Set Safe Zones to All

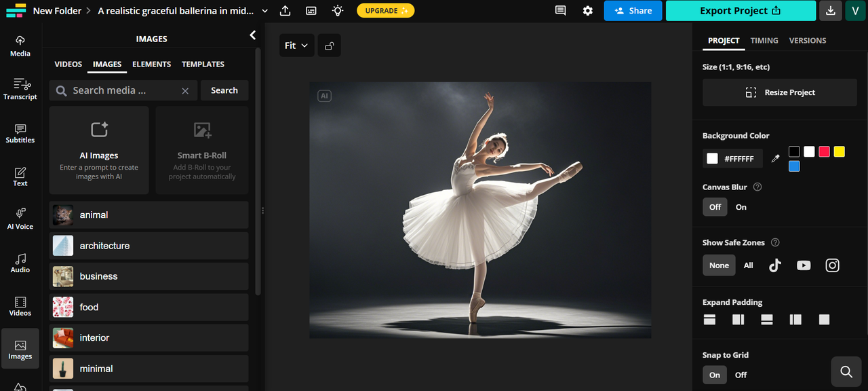[748, 265]
